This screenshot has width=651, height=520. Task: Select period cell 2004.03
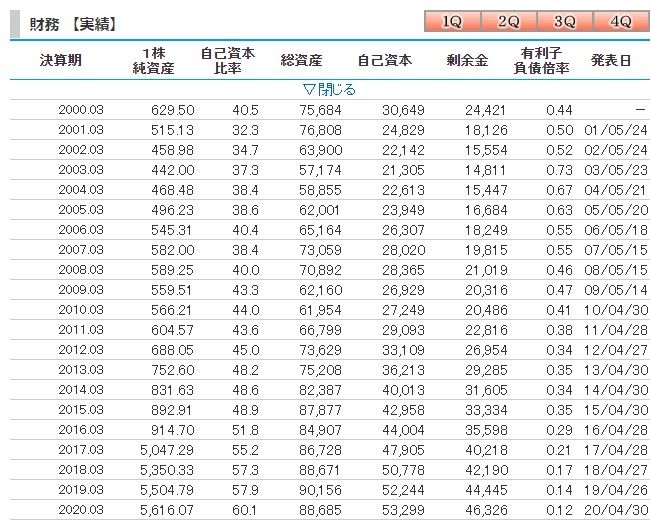(81, 189)
